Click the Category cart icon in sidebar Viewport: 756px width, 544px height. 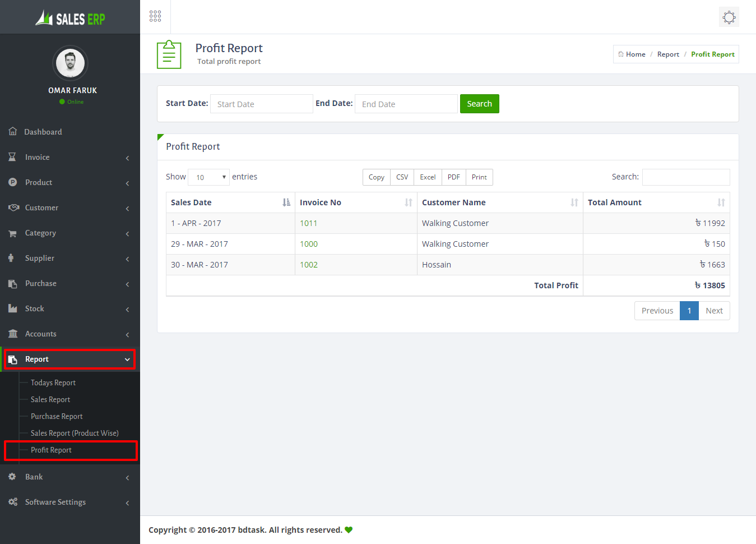tap(12, 233)
